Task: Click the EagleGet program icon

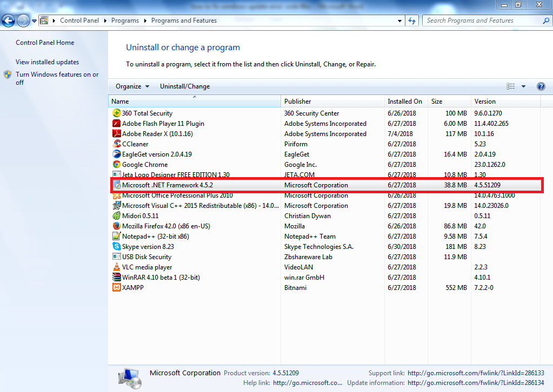Action: click(116, 154)
